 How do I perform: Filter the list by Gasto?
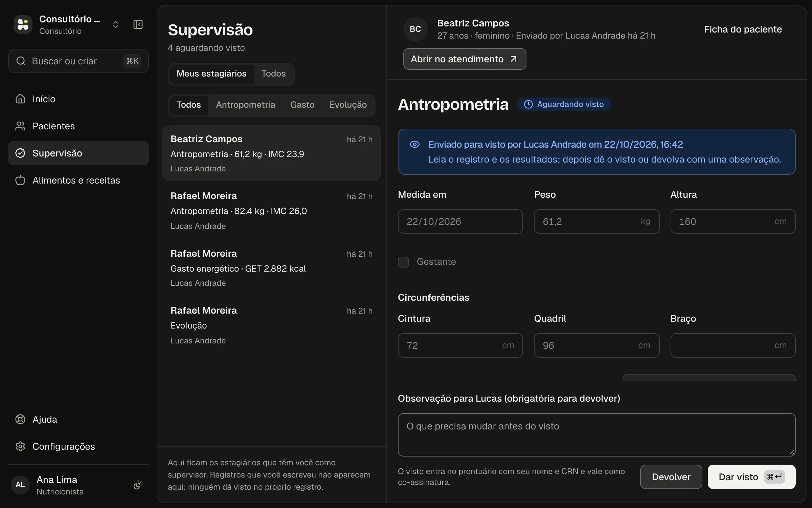coord(302,105)
